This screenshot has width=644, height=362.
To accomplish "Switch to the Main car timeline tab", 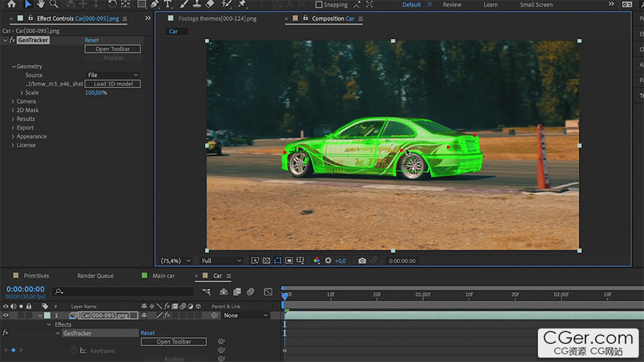I will 163,276.
